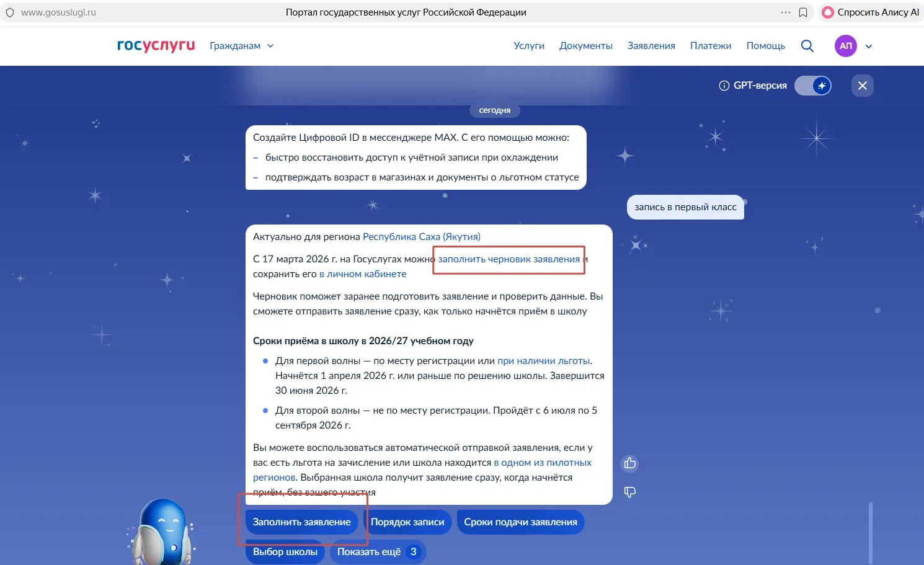Click the www.gosuslugi.ru address field
Image resolution: width=924 pixels, height=565 pixels.
(59, 12)
